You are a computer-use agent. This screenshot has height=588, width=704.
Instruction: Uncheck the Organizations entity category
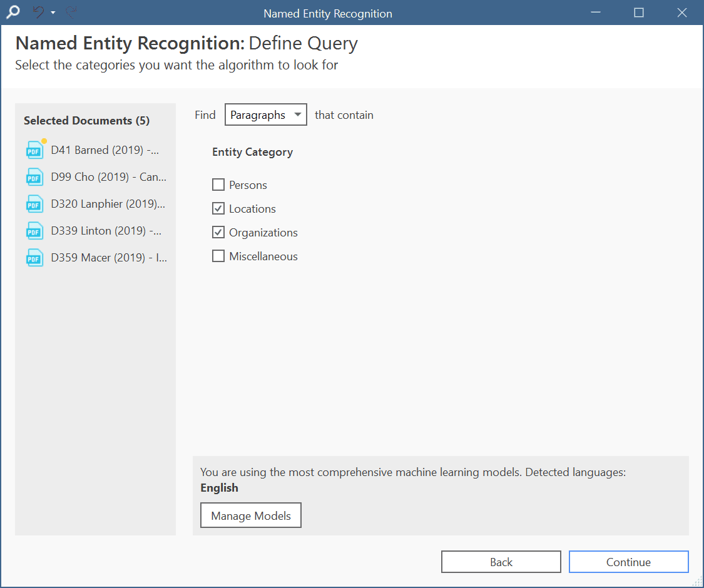(x=218, y=232)
